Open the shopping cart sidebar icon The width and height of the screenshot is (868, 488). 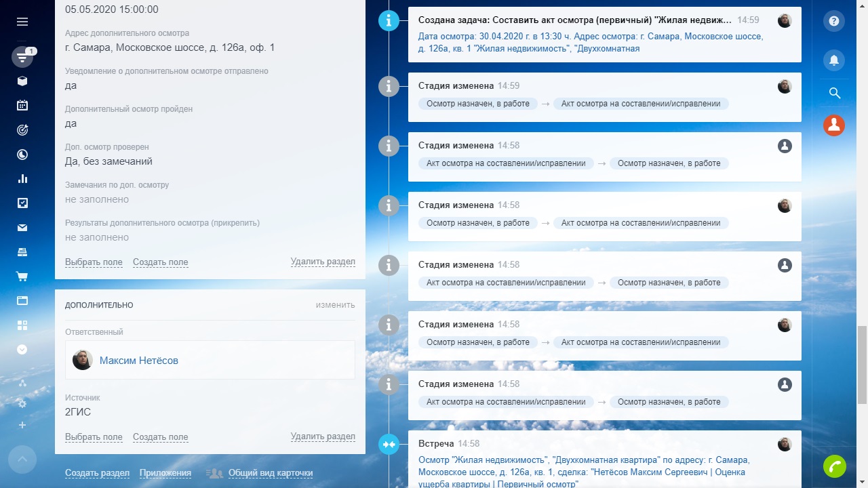(x=22, y=277)
